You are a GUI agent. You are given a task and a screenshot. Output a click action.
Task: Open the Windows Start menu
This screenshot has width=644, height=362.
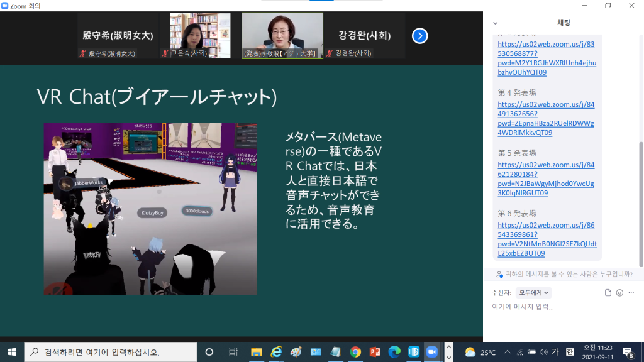click(12, 352)
